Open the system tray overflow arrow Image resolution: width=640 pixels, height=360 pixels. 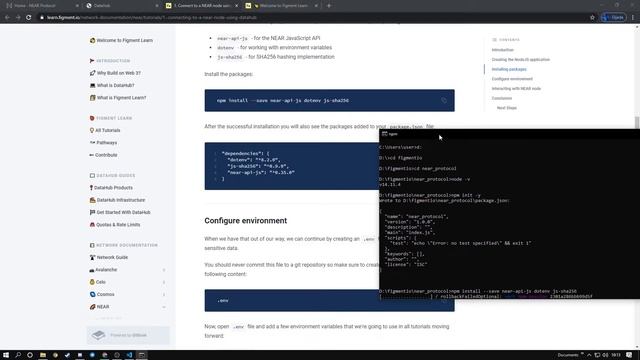(589, 355)
